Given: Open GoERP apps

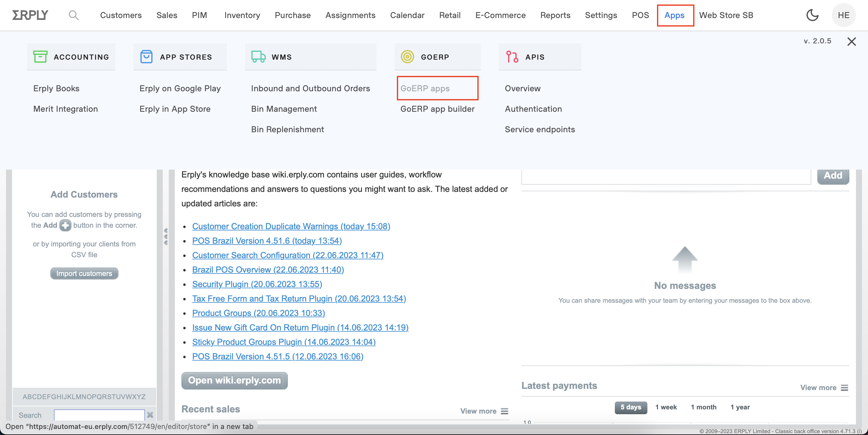Looking at the screenshot, I should 425,88.
